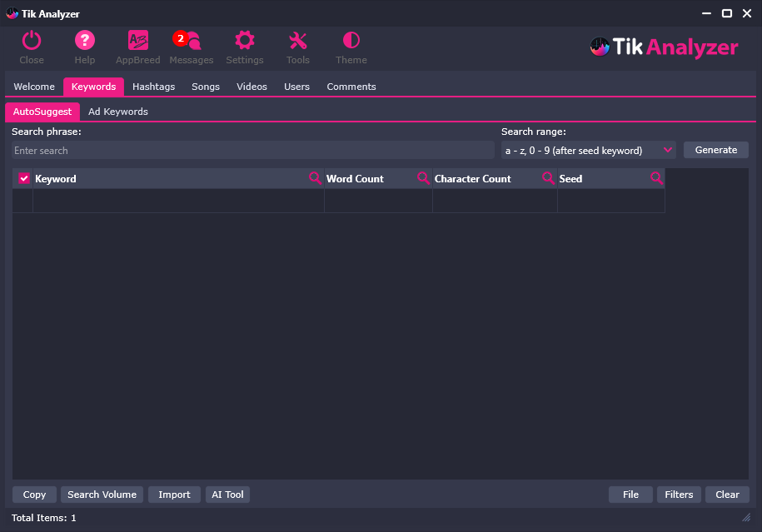Switch to the Ad Keywords sub-tab
Screen dimensions: 762x532
[118, 112]
